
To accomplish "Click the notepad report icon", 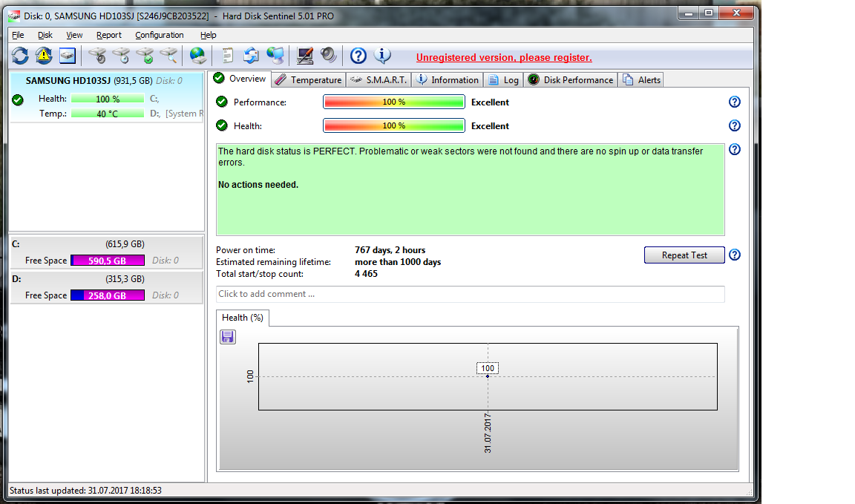I will (x=227, y=56).
